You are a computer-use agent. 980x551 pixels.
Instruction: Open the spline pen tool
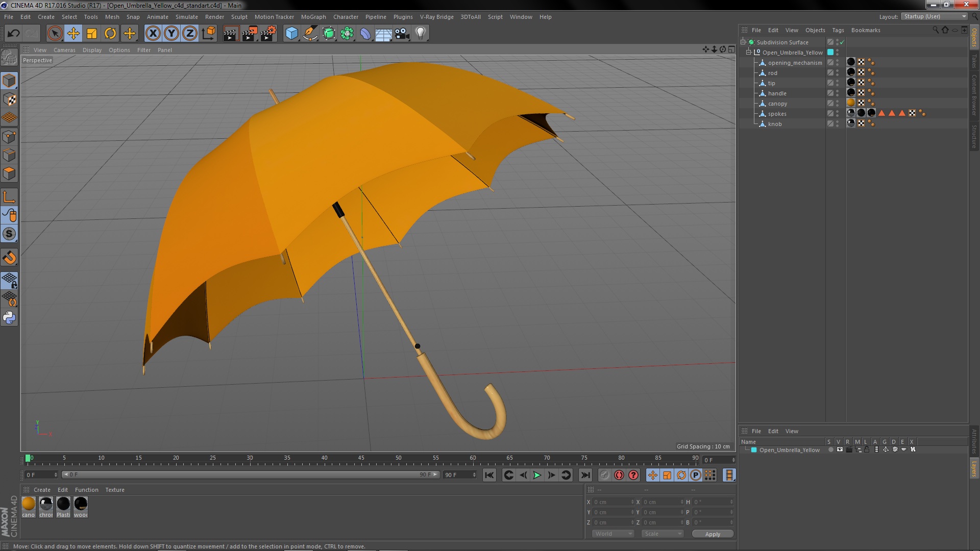click(310, 34)
